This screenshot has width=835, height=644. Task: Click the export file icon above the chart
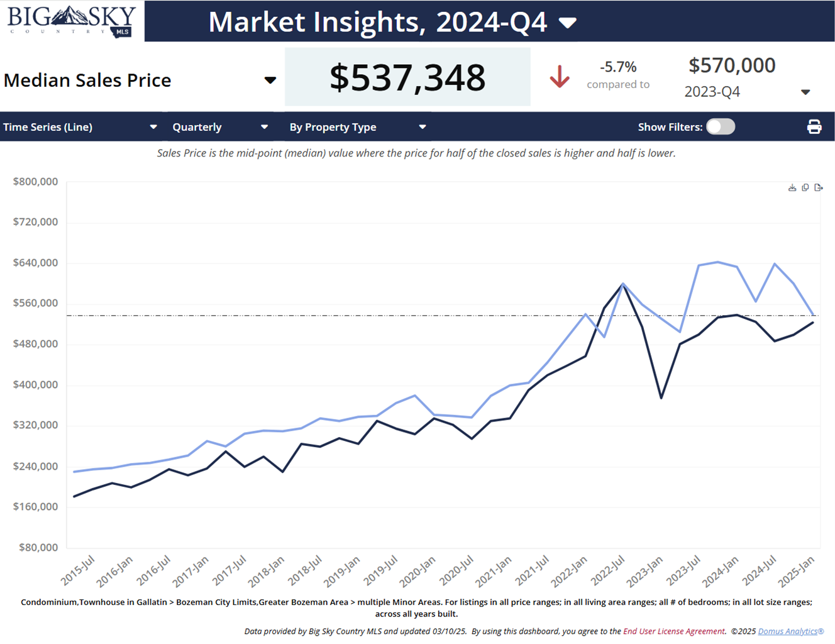coord(818,187)
